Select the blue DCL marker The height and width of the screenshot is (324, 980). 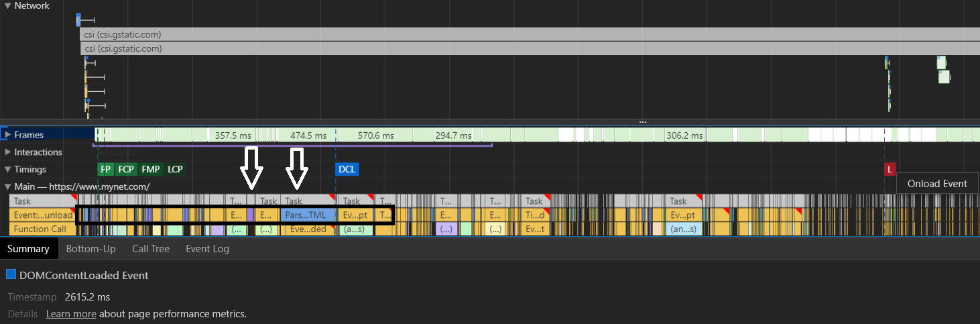pyautogui.click(x=347, y=169)
